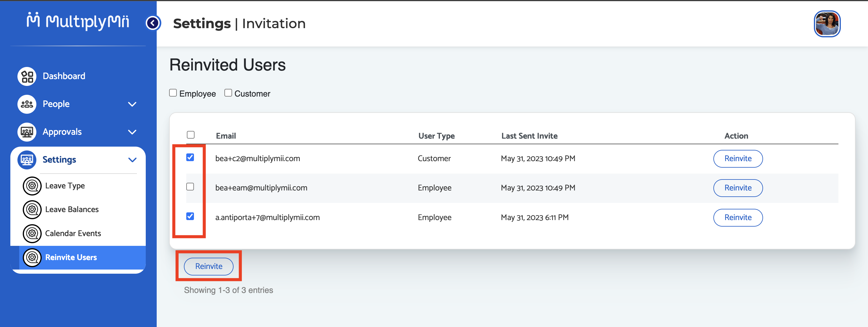Viewport: 868px width, 327px height.
Task: Expand the People menu chevron
Action: pos(132,104)
